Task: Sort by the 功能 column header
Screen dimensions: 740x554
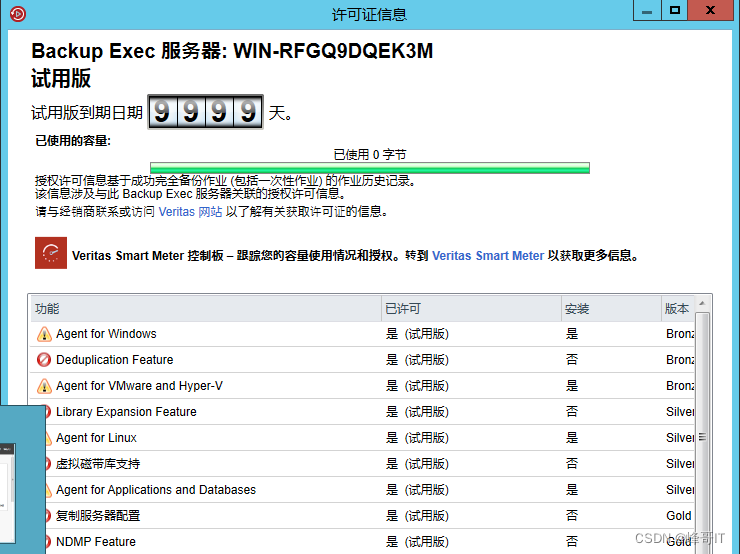Action: point(206,309)
